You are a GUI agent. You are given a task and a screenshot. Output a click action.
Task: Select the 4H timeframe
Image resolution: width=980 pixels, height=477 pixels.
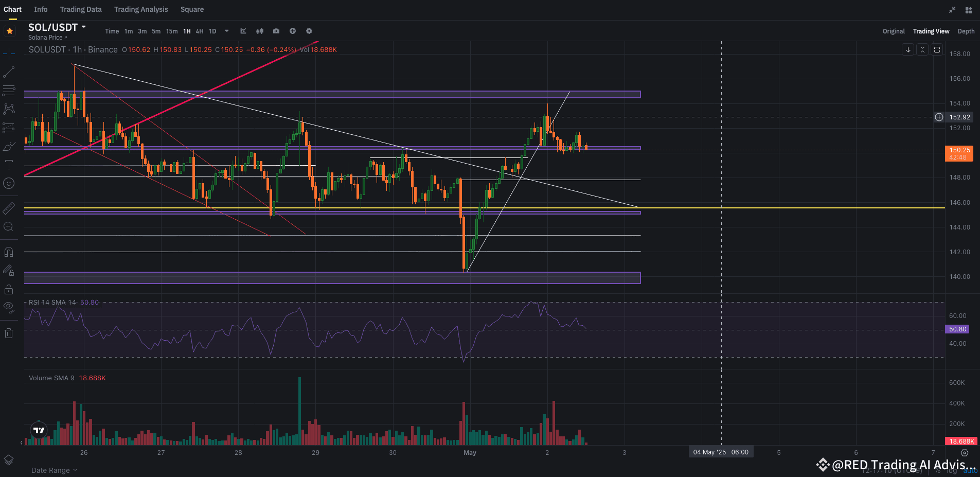point(199,31)
